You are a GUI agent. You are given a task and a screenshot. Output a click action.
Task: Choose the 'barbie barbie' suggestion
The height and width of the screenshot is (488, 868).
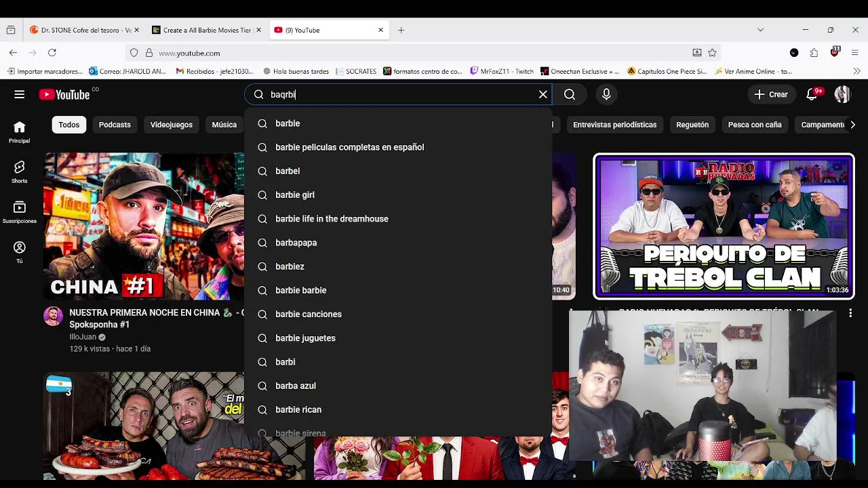[398, 290]
